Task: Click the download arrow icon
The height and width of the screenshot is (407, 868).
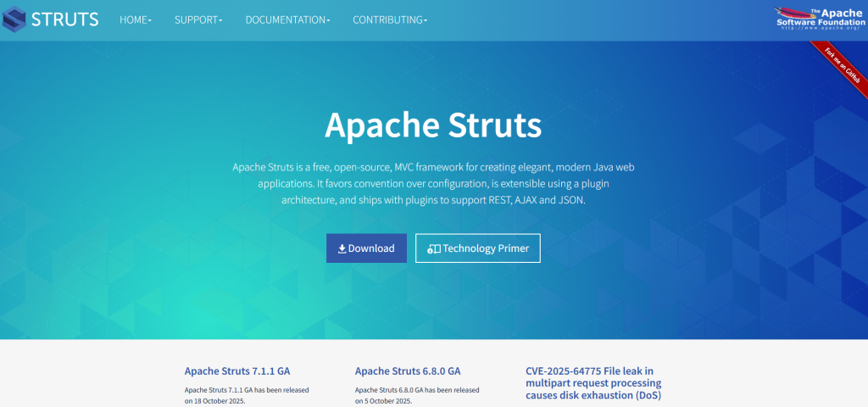Action: [x=342, y=249]
